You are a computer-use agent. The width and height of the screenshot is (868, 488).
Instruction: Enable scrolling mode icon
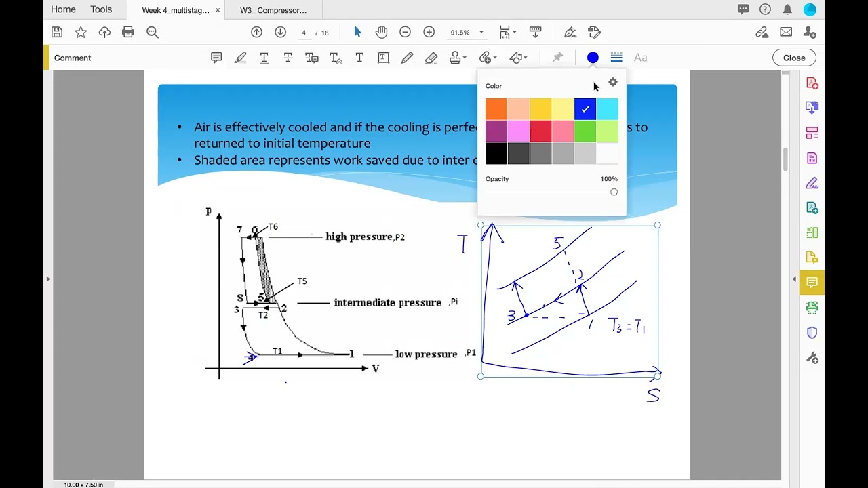[535, 32]
